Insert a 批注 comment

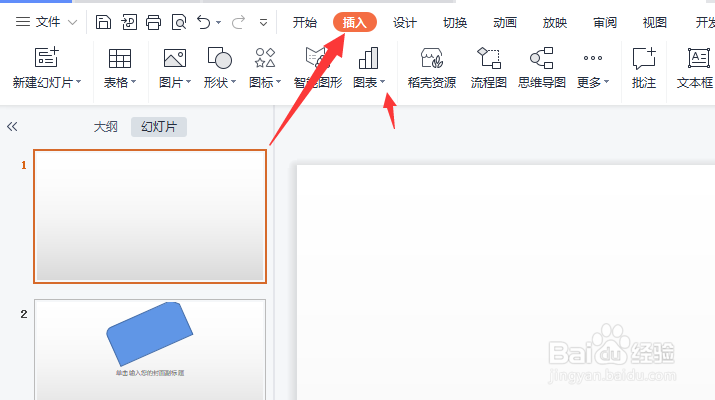(644, 68)
